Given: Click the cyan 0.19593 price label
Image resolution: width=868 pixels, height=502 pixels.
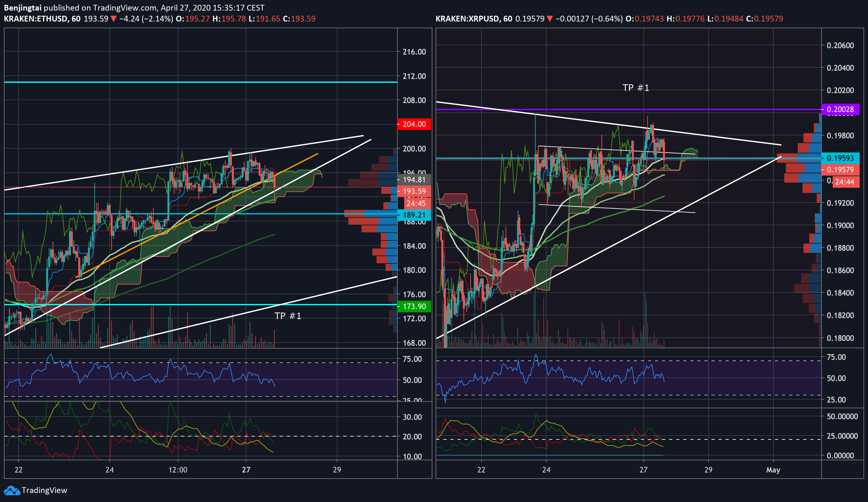Looking at the screenshot, I should click(x=840, y=158).
